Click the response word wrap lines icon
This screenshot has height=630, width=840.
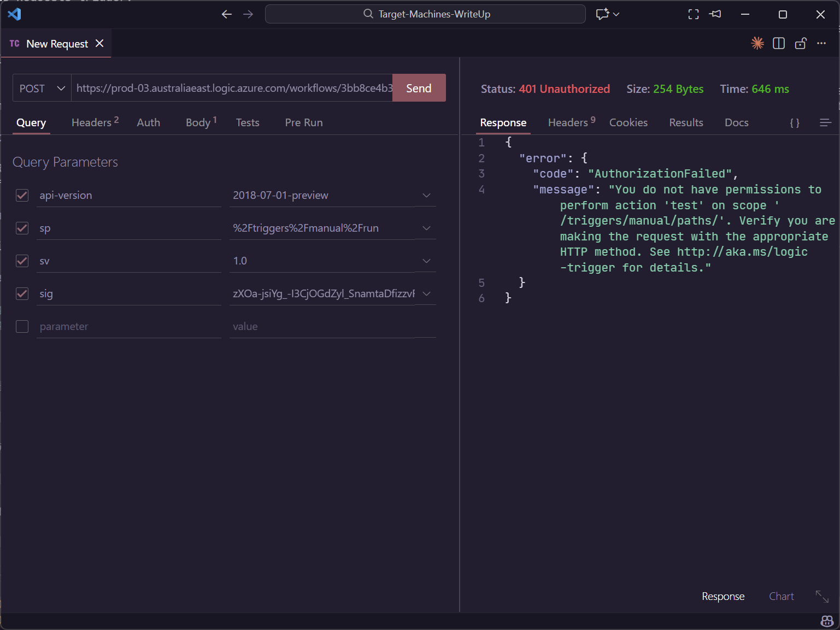(825, 123)
